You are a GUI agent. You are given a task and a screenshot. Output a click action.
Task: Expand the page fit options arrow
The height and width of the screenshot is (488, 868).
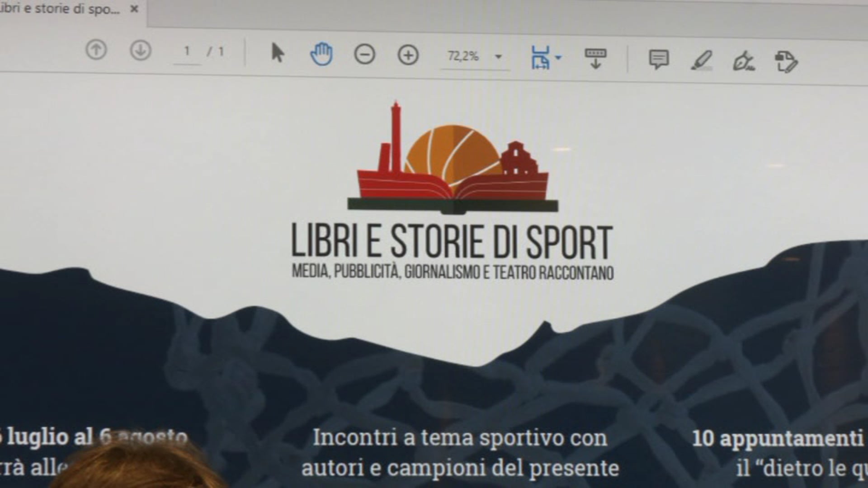pyautogui.click(x=558, y=58)
